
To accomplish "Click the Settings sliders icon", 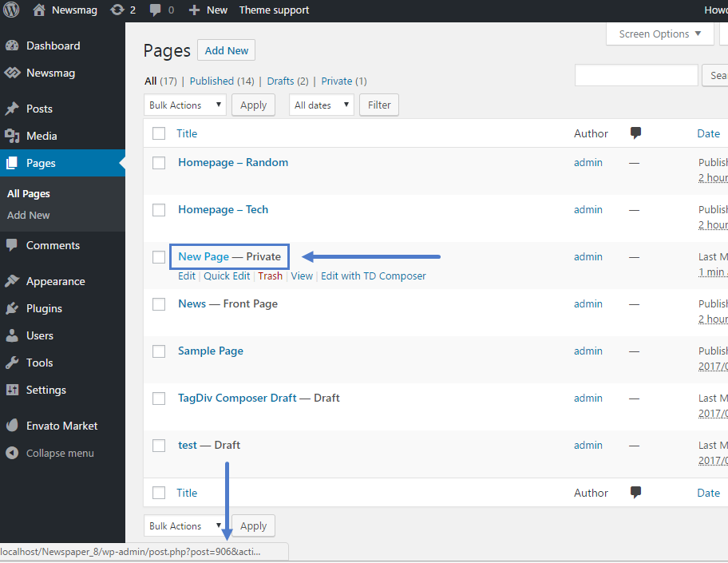I will (x=12, y=390).
